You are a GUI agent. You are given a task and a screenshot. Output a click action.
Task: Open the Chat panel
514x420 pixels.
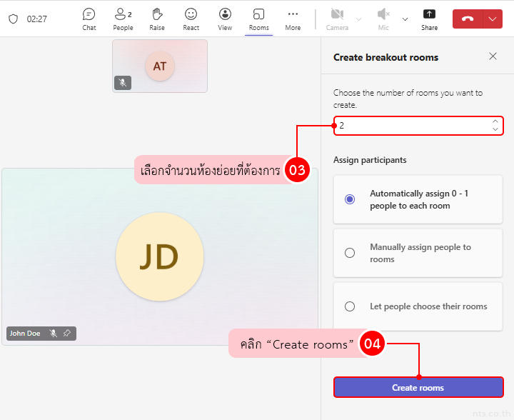[x=89, y=19]
